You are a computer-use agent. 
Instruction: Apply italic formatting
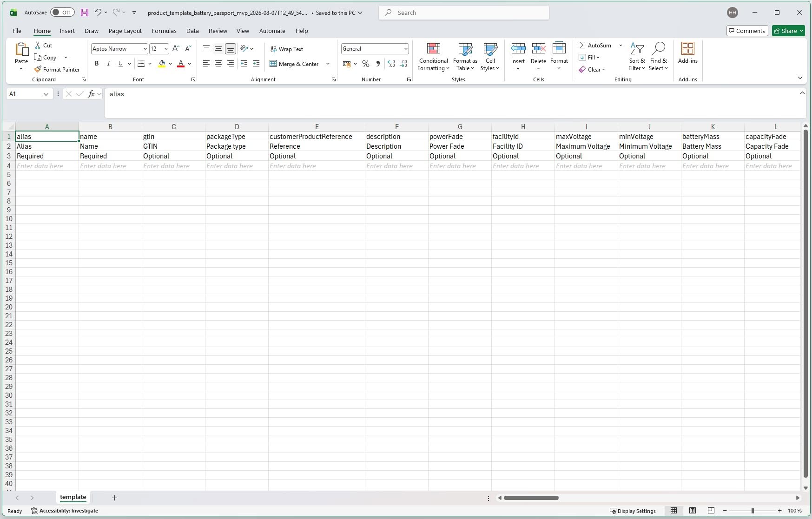tap(108, 64)
